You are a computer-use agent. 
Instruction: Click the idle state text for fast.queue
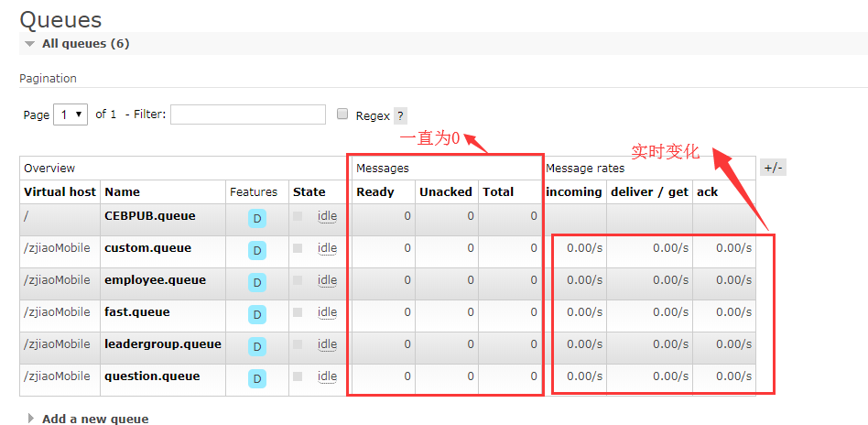[x=327, y=312]
